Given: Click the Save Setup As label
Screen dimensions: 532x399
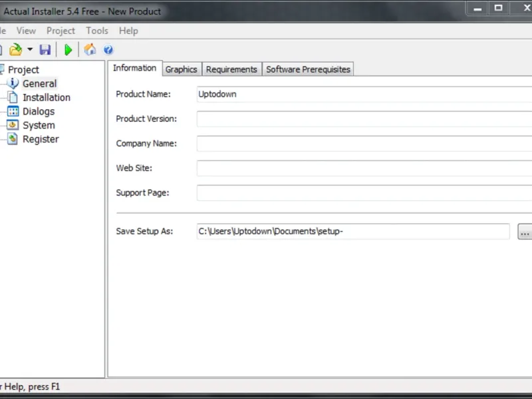Looking at the screenshot, I should (144, 231).
